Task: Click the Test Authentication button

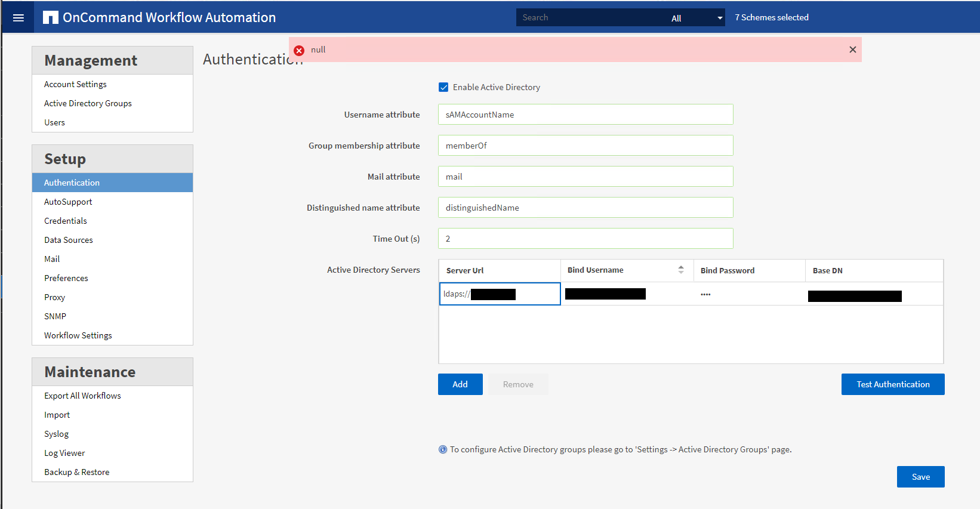Action: [892, 384]
